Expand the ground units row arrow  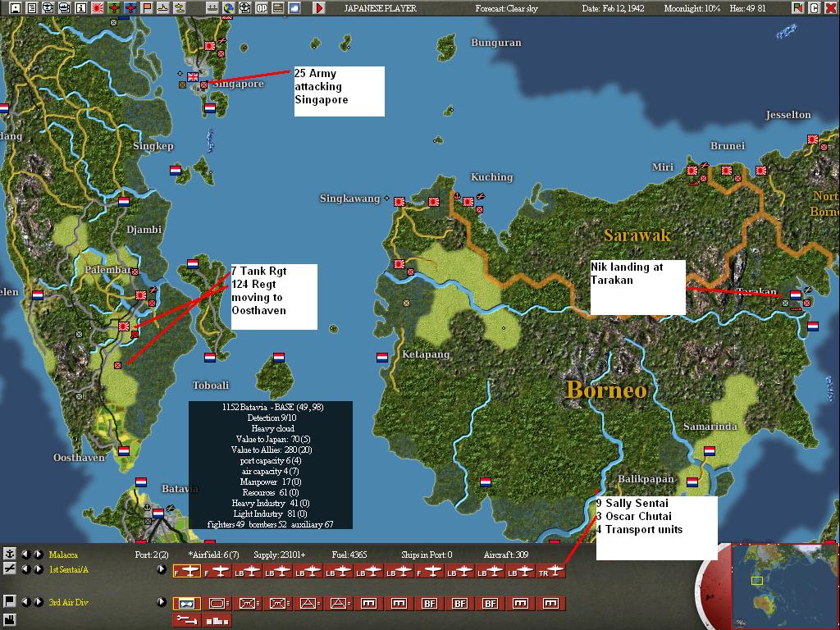(162, 601)
